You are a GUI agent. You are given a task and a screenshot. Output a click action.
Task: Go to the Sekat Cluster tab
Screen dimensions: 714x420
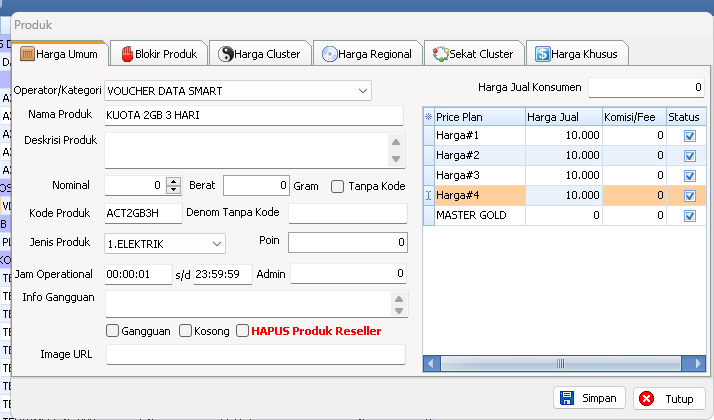[474, 54]
